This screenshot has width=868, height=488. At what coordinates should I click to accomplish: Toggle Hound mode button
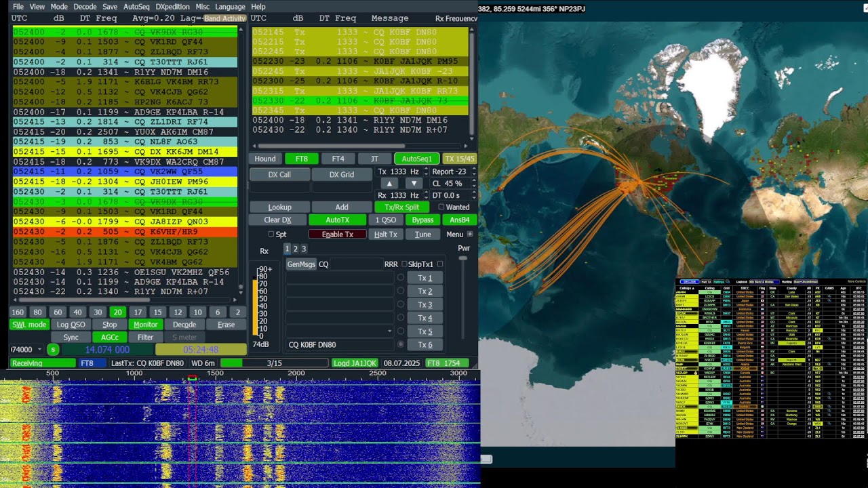pyautogui.click(x=265, y=159)
